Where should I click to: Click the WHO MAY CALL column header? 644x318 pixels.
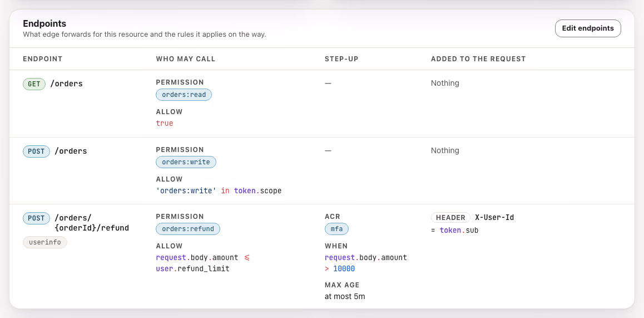coord(186,59)
